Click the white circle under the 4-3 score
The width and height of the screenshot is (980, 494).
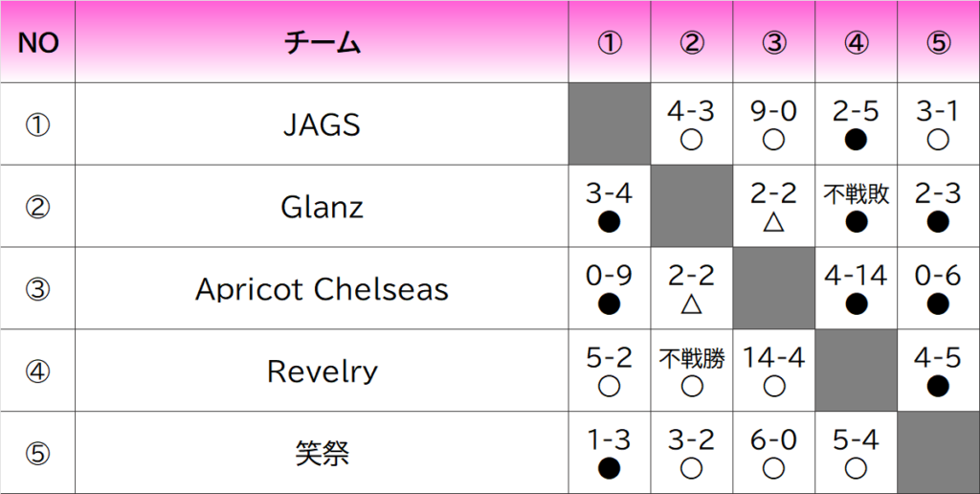[692, 140]
